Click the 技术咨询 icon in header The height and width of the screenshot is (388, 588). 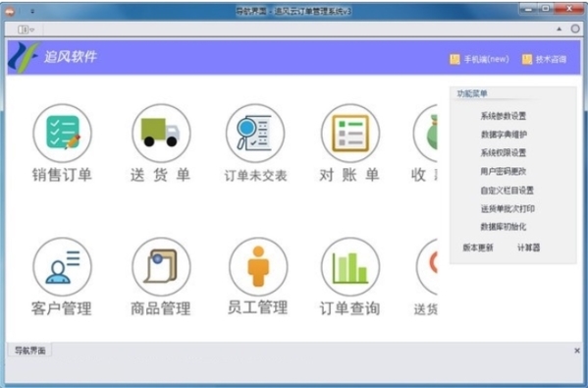point(527,59)
